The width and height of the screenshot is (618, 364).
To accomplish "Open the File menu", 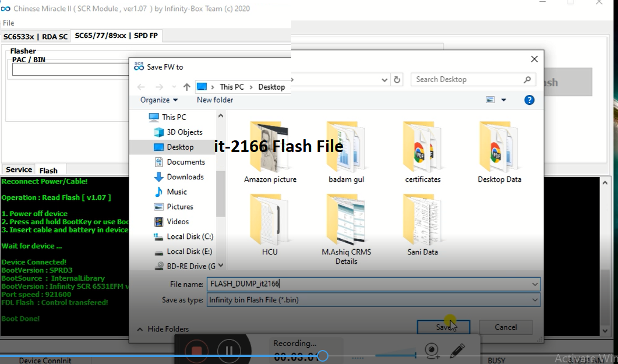I will [8, 23].
